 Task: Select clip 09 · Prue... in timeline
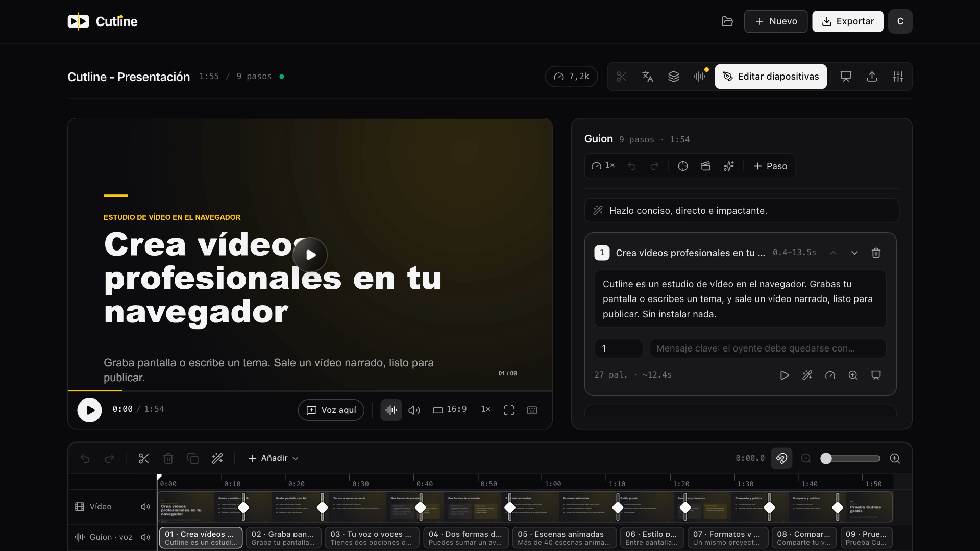tap(866, 538)
